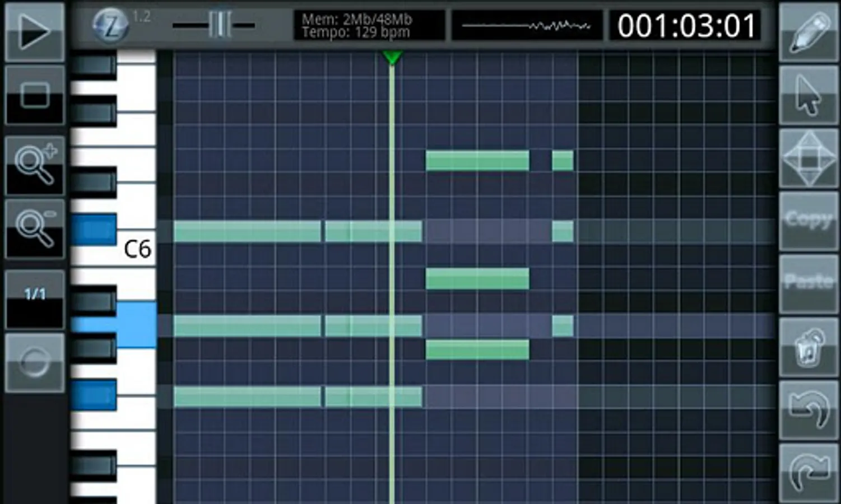Select the Pencil draw tool
841x504 pixels.
click(809, 32)
